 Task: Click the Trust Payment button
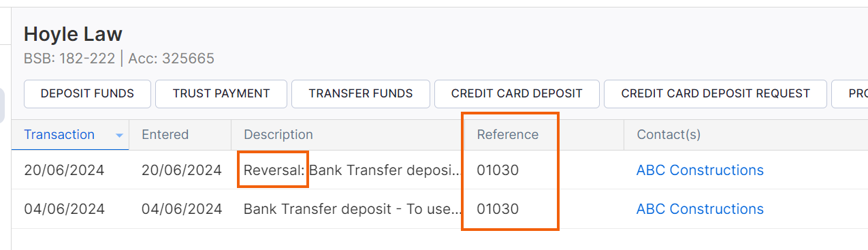(x=221, y=94)
